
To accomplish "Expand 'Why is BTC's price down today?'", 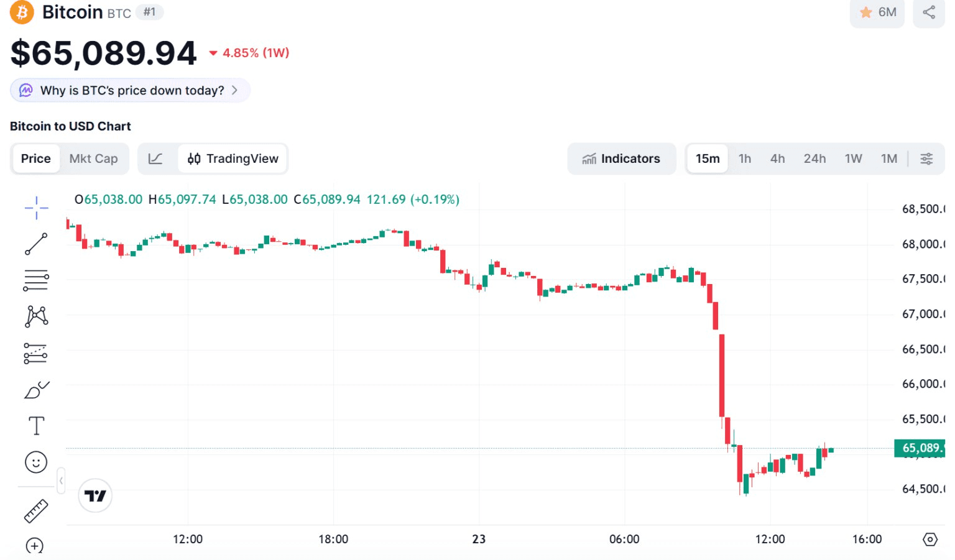I will pos(131,90).
